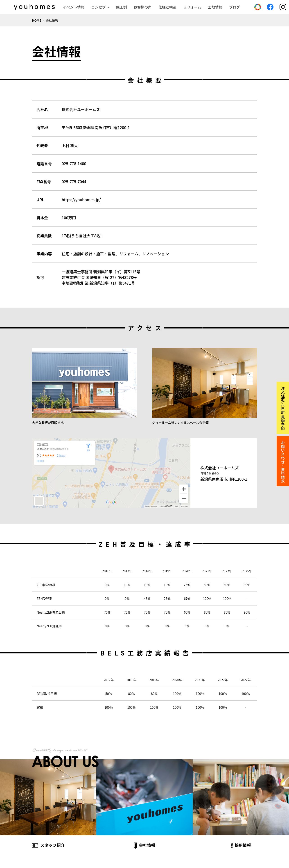Open the スタッフ紹介 link
Image resolution: width=289 pixels, height=868 pixels.
48,845
